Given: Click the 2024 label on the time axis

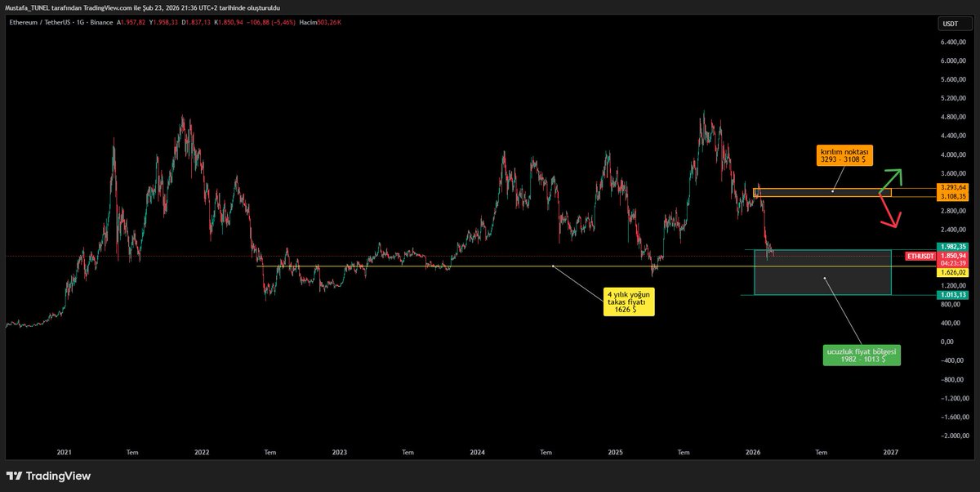Looking at the screenshot, I should [x=478, y=451].
